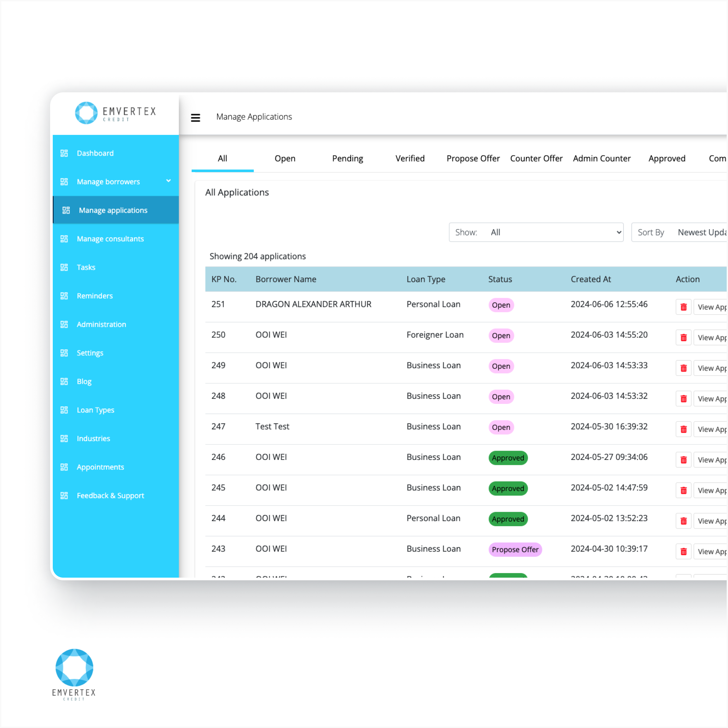Image resolution: width=728 pixels, height=728 pixels.
Task: View application for KP No. 244
Action: (x=710, y=521)
